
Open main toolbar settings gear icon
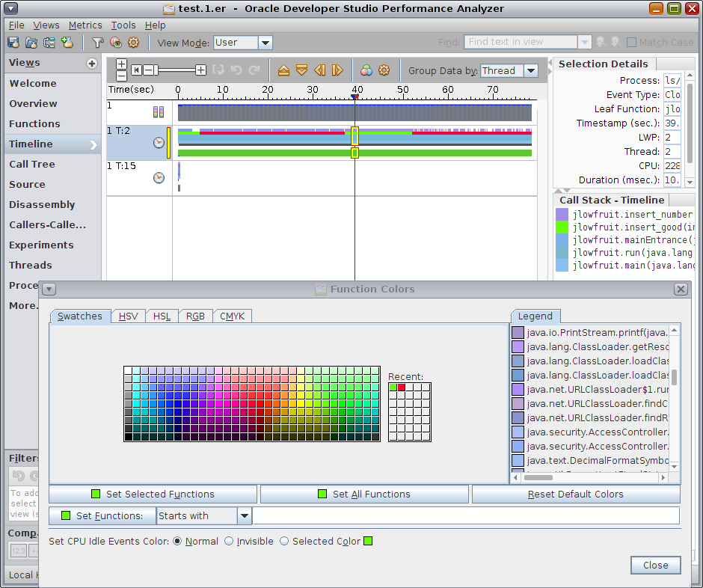click(x=134, y=43)
